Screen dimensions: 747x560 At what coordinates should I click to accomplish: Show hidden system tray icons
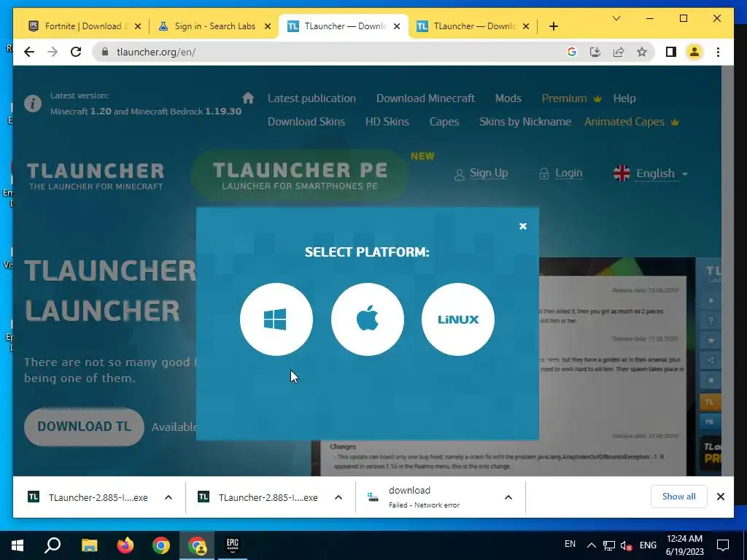pos(591,545)
